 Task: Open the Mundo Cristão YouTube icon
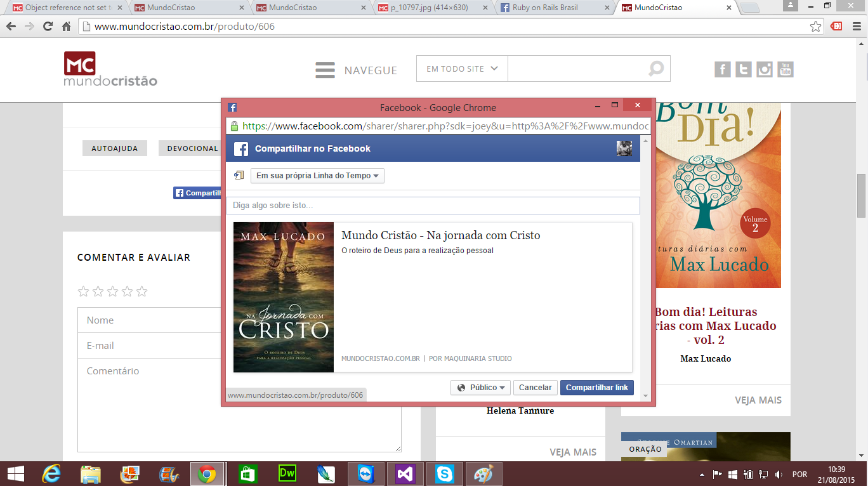click(x=786, y=69)
